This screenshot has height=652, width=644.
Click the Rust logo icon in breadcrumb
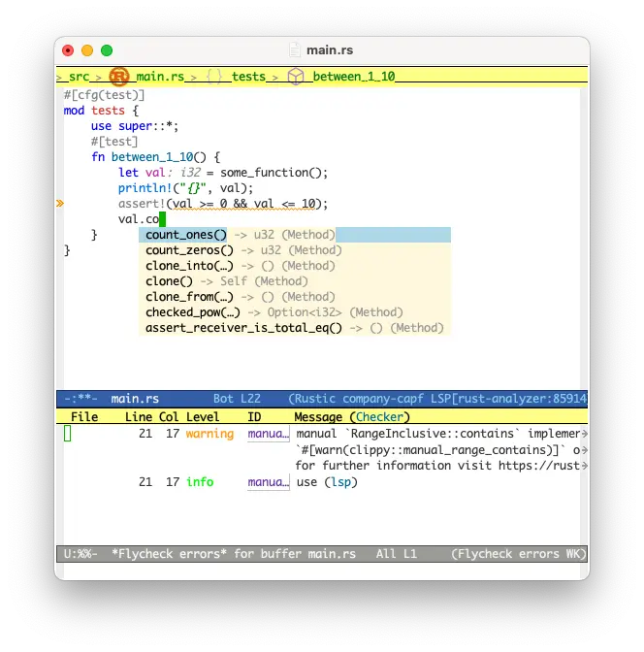119,77
